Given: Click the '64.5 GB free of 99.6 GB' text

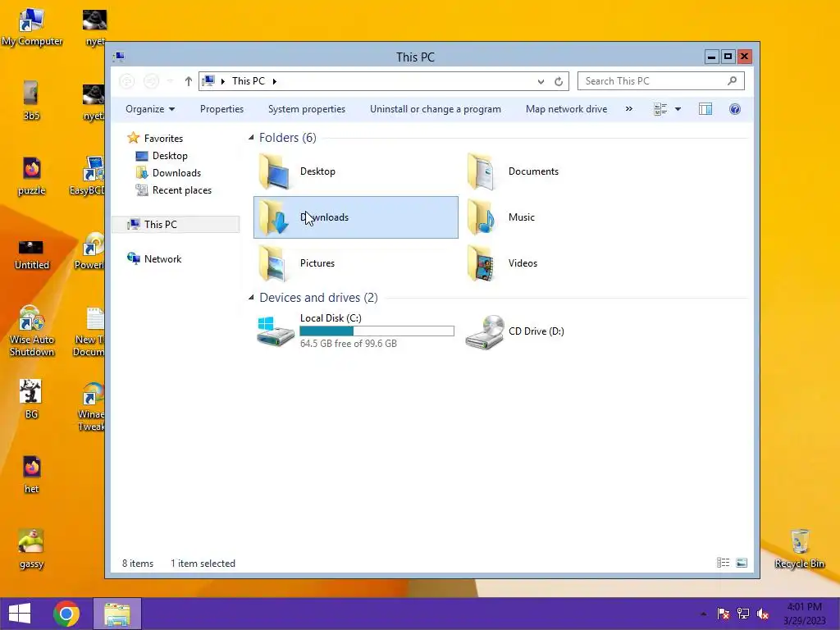Looking at the screenshot, I should pos(348,344).
